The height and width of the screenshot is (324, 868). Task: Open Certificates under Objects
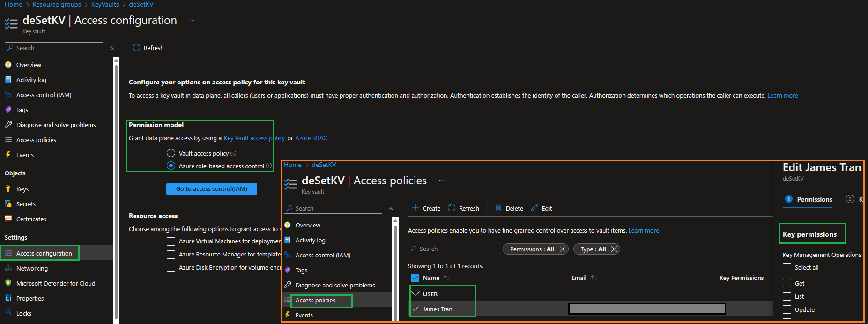pos(31,219)
